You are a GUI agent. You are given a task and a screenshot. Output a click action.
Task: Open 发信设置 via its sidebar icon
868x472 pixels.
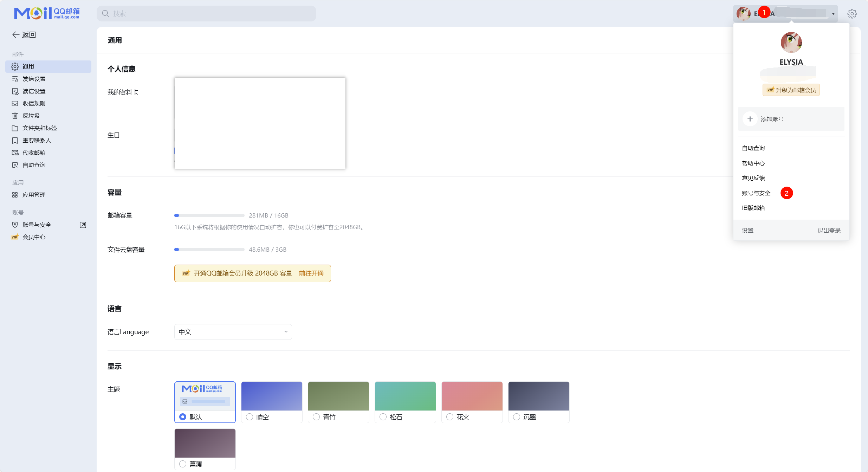pos(15,79)
